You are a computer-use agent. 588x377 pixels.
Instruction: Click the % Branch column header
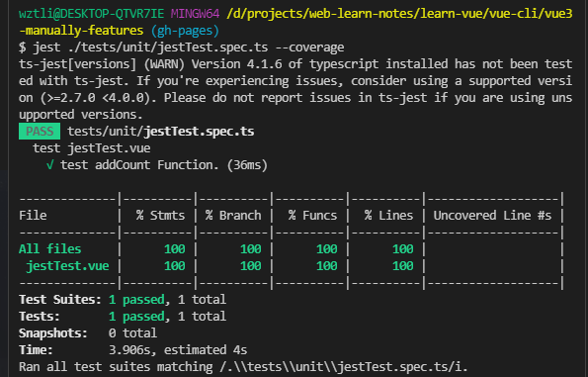coord(233,215)
